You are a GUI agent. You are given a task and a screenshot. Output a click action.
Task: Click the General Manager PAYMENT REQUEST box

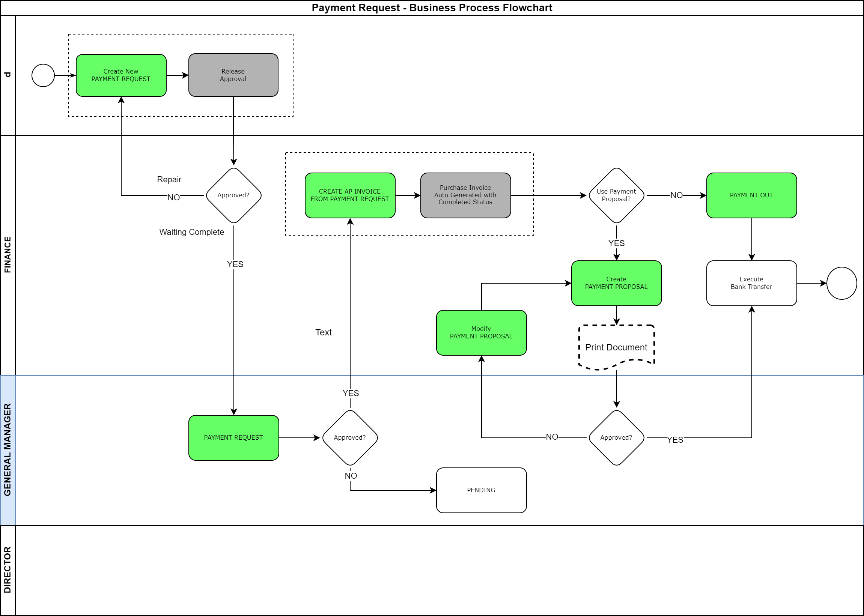click(x=233, y=437)
